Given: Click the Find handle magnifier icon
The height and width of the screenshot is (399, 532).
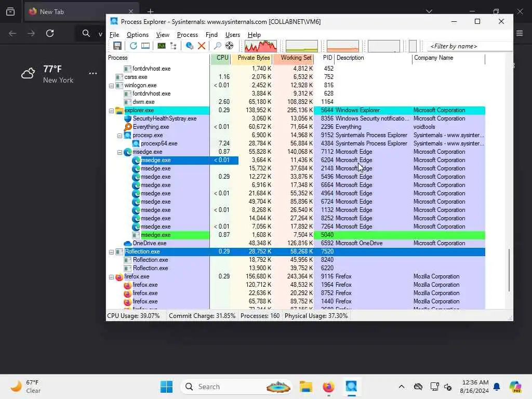Looking at the screenshot, I should (x=218, y=46).
